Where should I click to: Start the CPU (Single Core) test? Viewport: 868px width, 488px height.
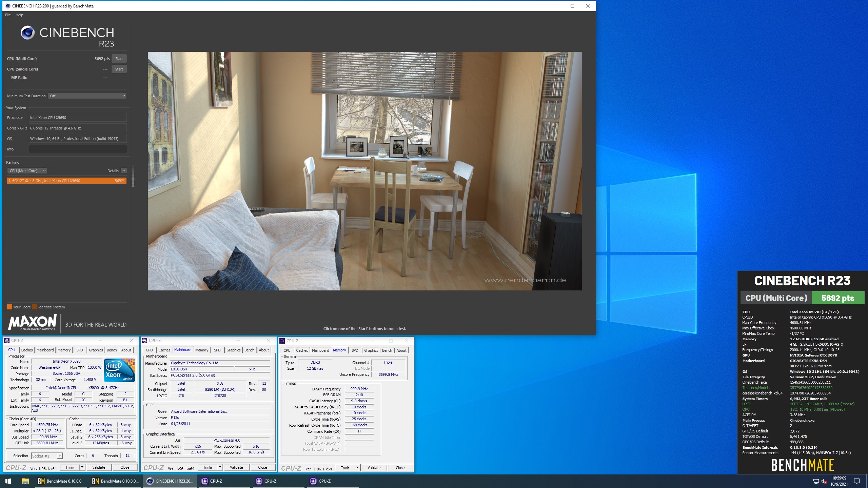click(x=119, y=69)
